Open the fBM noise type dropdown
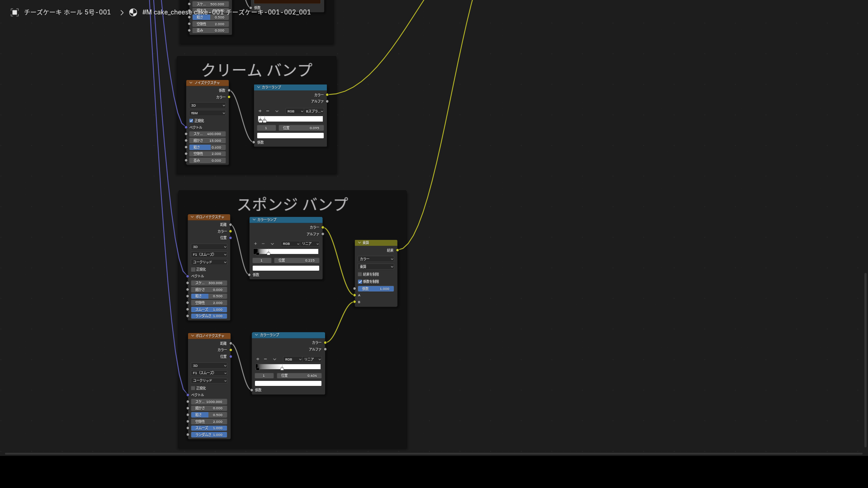 point(208,113)
